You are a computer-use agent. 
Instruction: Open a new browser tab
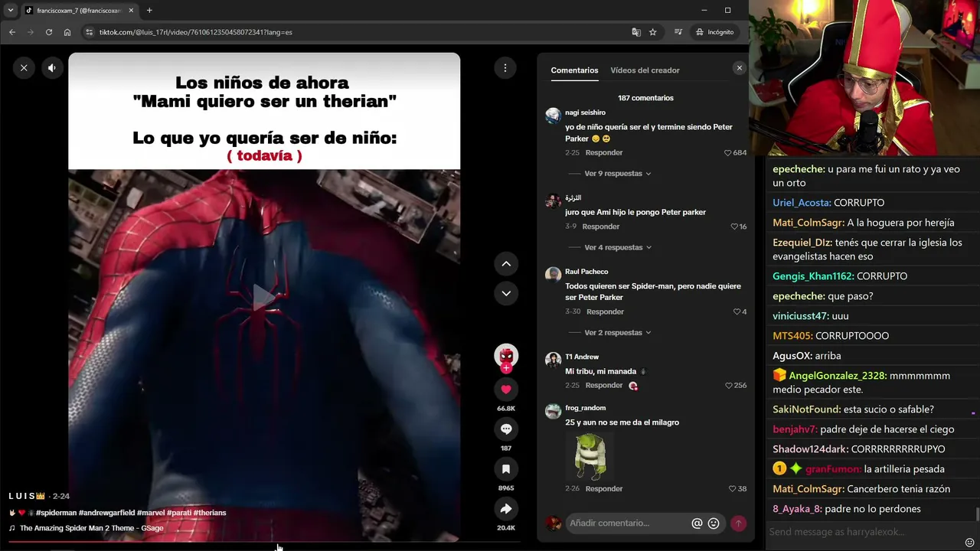[149, 11]
